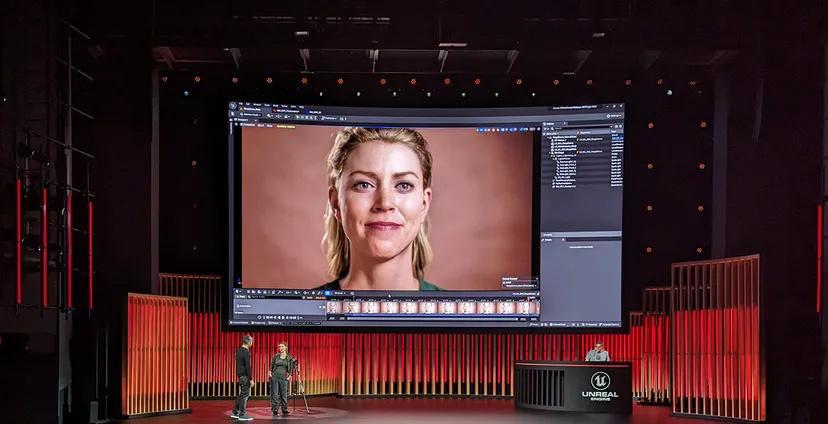
Task: Click the lock icon at Sequencer top right
Action: point(538,294)
